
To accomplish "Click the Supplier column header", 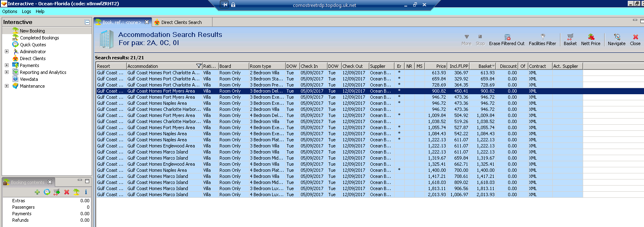I will (x=381, y=66).
